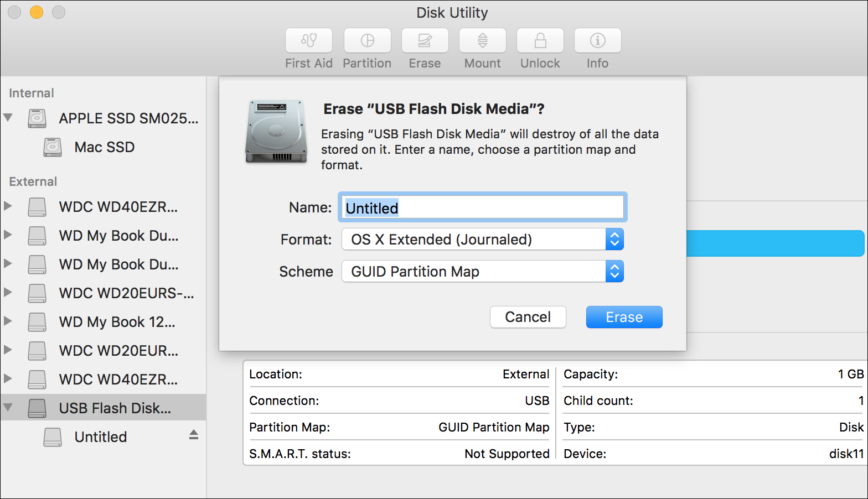Expand the WD My Book 12 drive
Image resolution: width=868 pixels, height=499 pixels.
8,321
